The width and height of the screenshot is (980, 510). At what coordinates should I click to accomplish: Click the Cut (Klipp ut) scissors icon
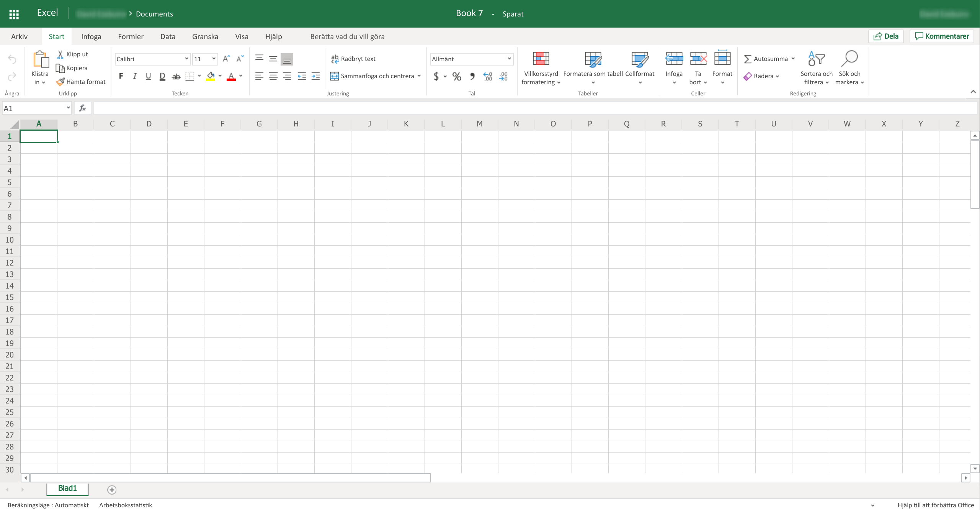click(x=60, y=54)
